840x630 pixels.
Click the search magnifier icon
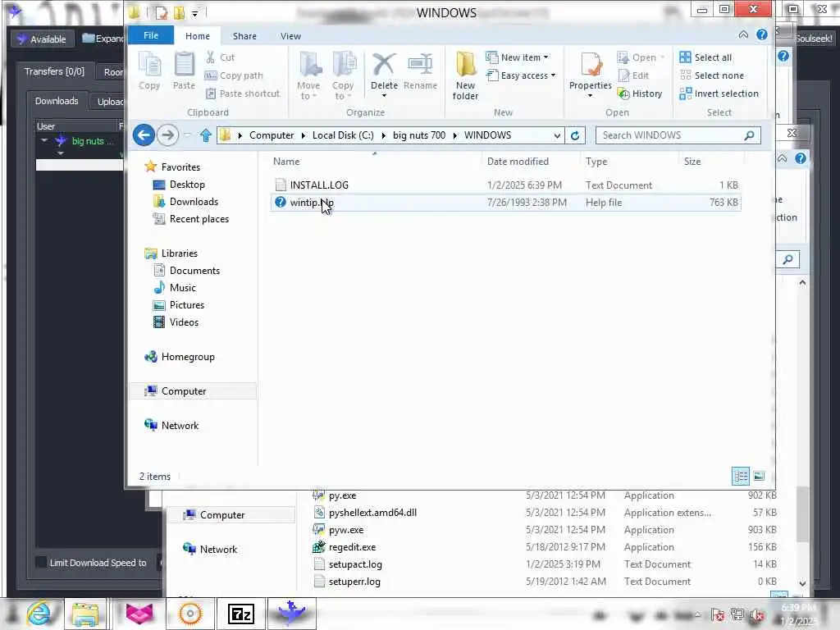click(750, 135)
